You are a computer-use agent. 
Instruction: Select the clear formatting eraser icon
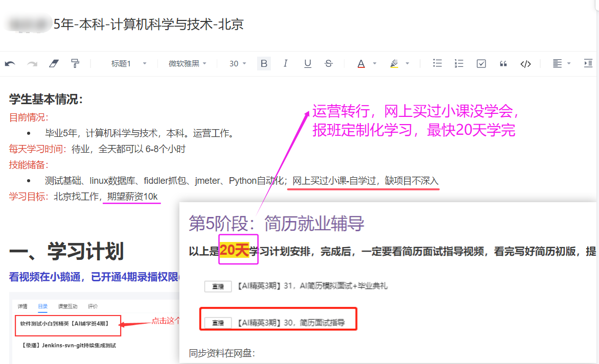point(54,64)
